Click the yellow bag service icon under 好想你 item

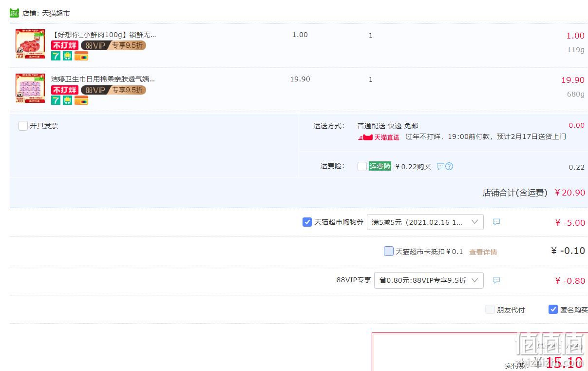click(67, 56)
